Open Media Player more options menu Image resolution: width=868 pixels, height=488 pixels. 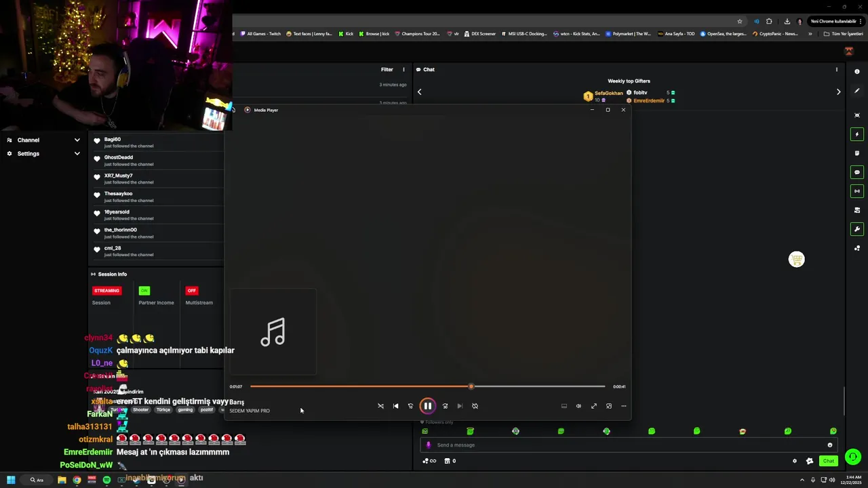click(x=624, y=406)
